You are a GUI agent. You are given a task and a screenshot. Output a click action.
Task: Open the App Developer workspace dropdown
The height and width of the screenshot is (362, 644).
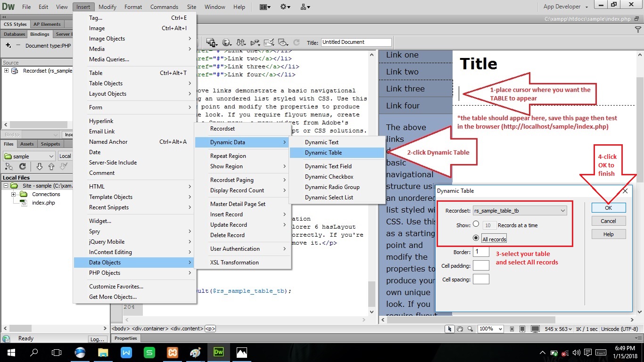(x=565, y=7)
